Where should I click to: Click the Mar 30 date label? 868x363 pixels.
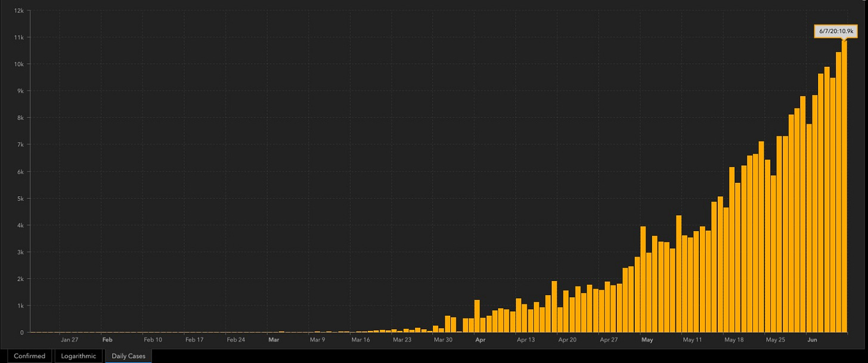[444, 340]
